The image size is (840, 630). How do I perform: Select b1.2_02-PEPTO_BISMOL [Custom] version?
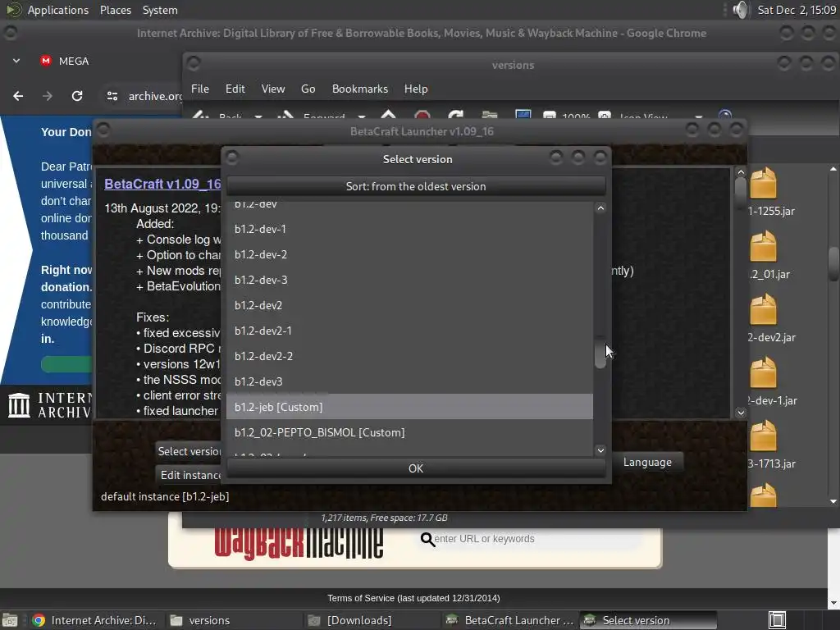[409, 432]
